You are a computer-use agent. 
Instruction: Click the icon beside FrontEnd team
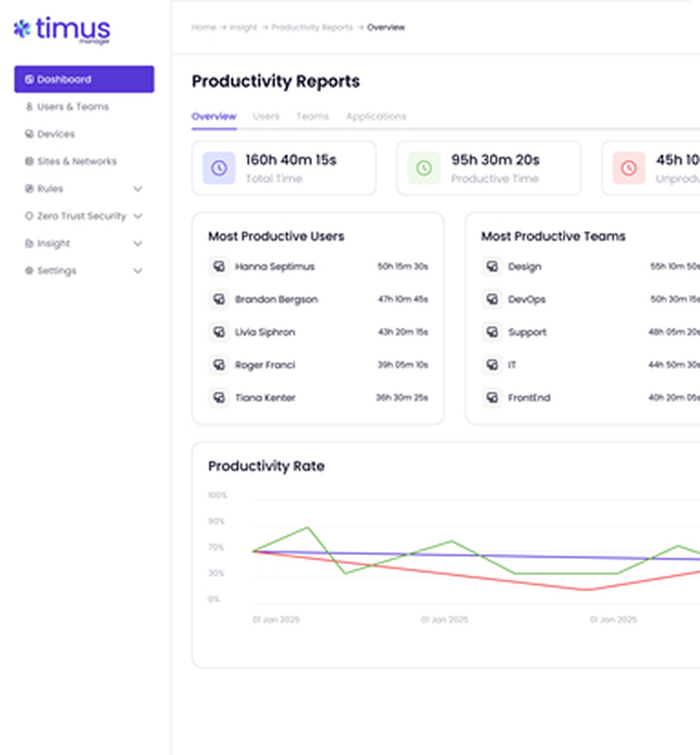492,397
